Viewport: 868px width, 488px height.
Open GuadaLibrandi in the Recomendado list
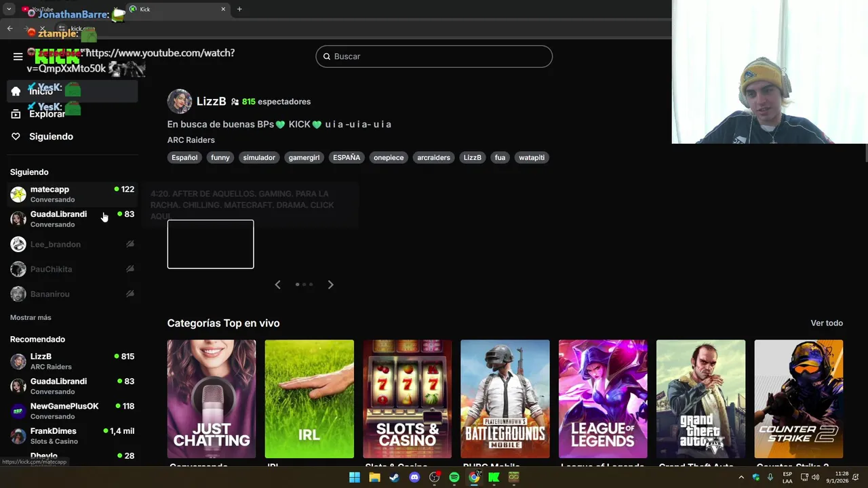click(72, 386)
